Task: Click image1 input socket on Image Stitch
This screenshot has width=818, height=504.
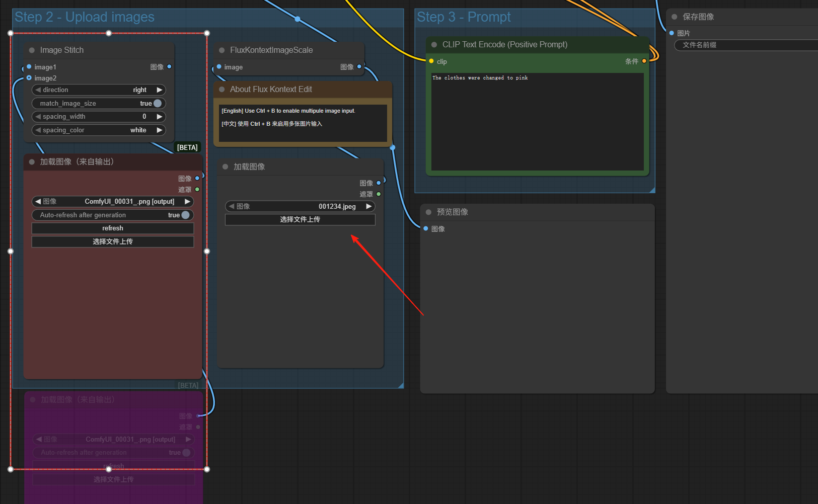Action: click(29, 66)
